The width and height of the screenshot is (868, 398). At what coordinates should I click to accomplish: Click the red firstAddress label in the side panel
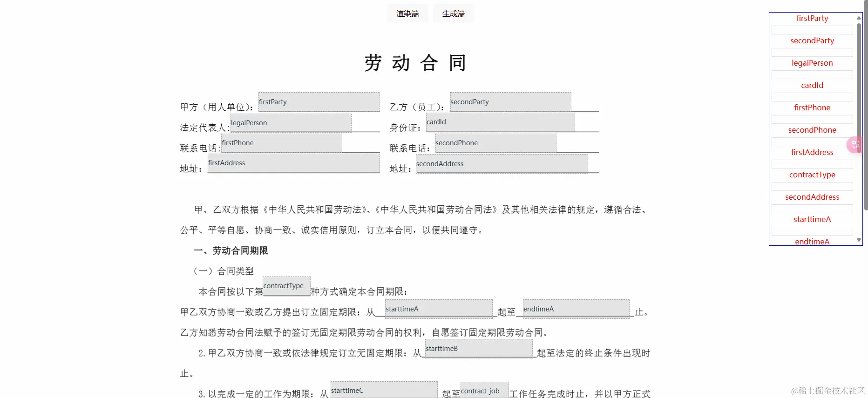(x=812, y=152)
